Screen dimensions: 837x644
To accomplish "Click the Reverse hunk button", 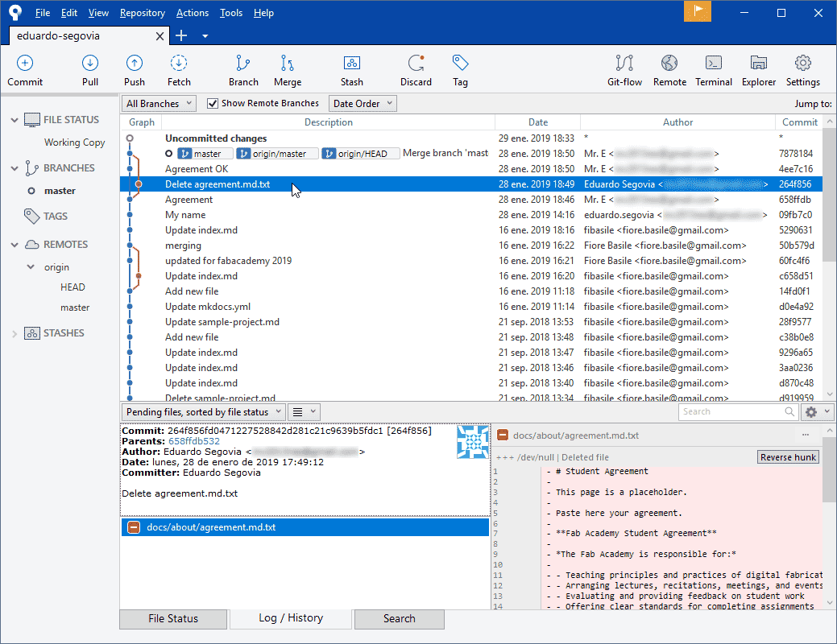I will click(x=788, y=457).
